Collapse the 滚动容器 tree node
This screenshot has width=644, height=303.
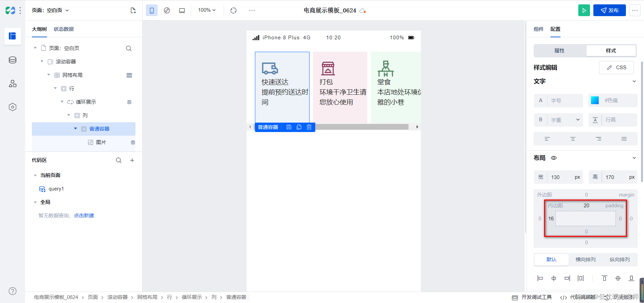click(42, 61)
